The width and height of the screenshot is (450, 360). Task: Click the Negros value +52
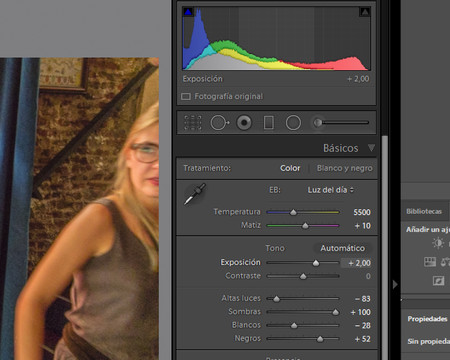[x=363, y=339]
